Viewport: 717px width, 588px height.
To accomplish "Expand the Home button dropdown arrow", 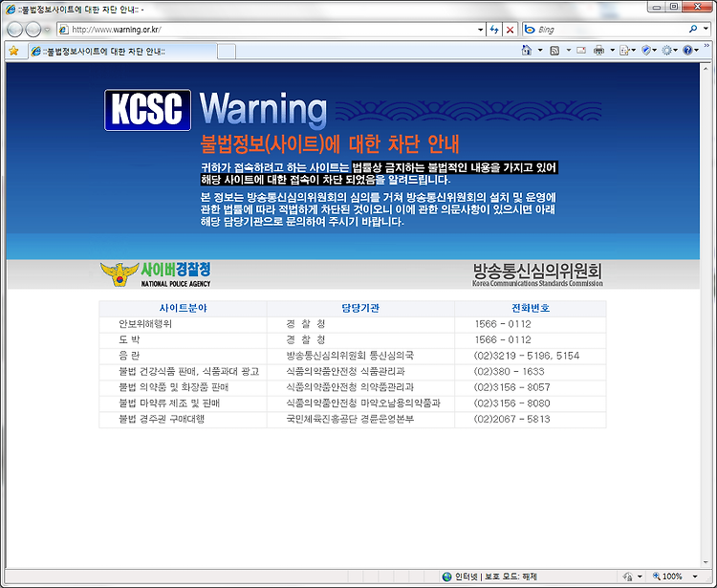I will click(540, 51).
